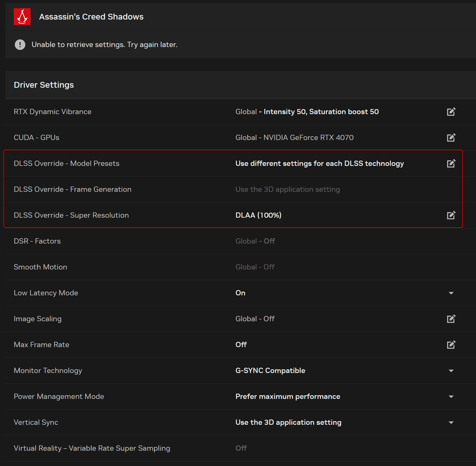Edit DLSS Override Super Resolution setting
Screen dimensions: 476x466
point(451,215)
